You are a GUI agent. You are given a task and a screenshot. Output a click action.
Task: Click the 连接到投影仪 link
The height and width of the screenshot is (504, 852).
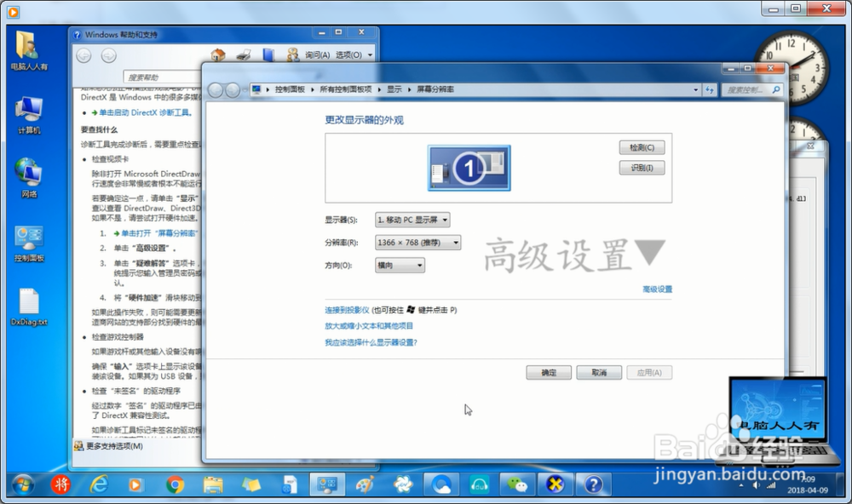click(x=347, y=310)
